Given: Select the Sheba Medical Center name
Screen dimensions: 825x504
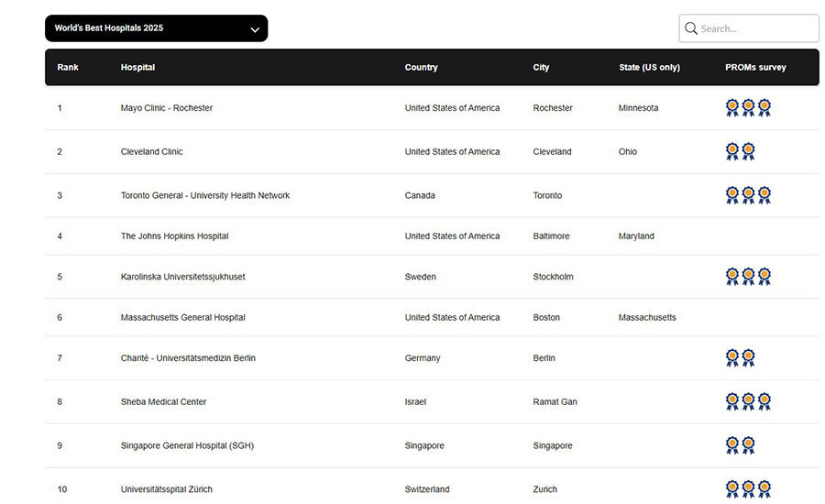Looking at the screenshot, I should (x=164, y=402).
